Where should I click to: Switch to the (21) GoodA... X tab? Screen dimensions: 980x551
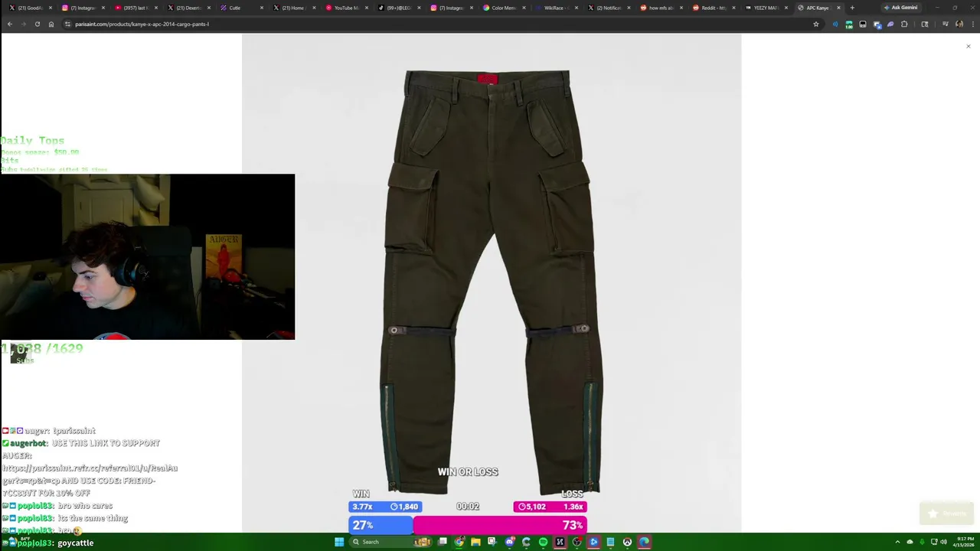coord(30,8)
